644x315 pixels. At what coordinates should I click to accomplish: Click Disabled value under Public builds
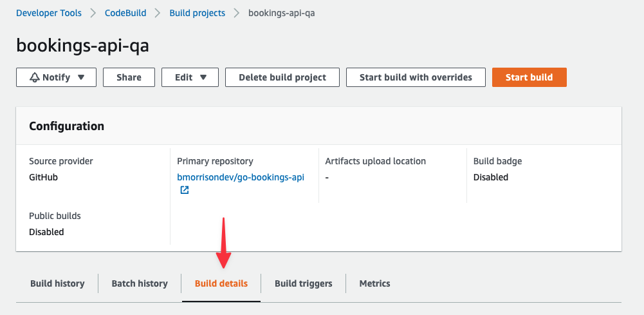(46, 232)
